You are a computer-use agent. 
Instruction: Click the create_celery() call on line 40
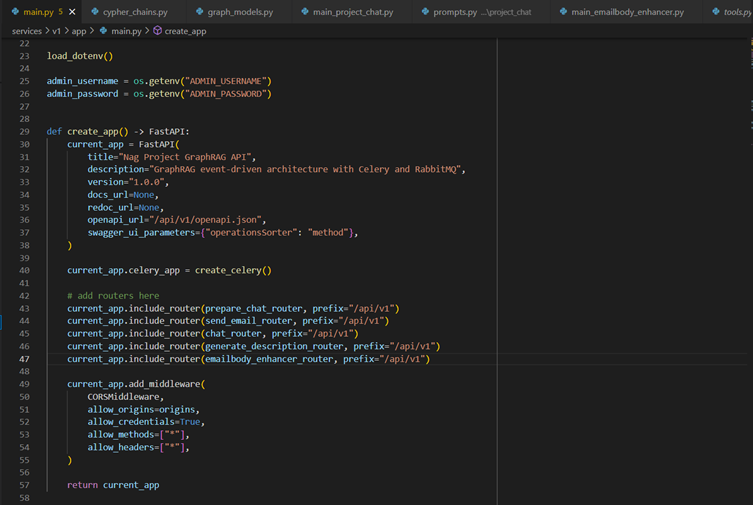pyautogui.click(x=233, y=270)
